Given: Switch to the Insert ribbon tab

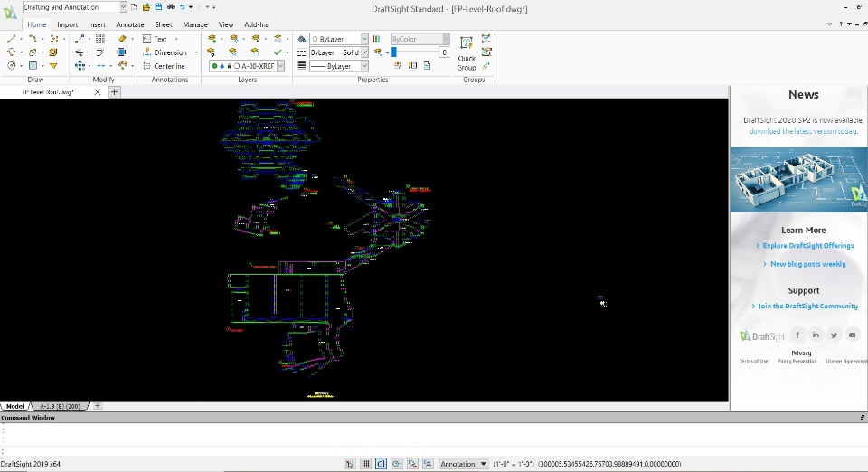Looking at the screenshot, I should coord(97,24).
